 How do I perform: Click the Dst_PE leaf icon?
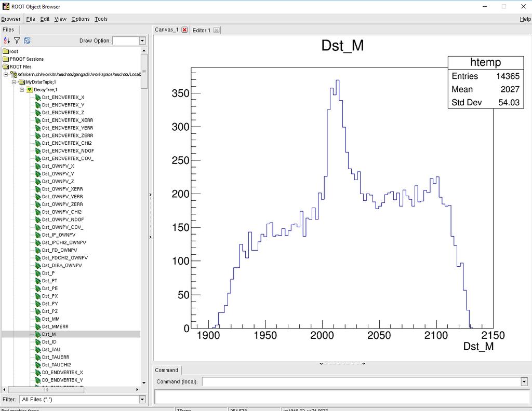click(38, 289)
